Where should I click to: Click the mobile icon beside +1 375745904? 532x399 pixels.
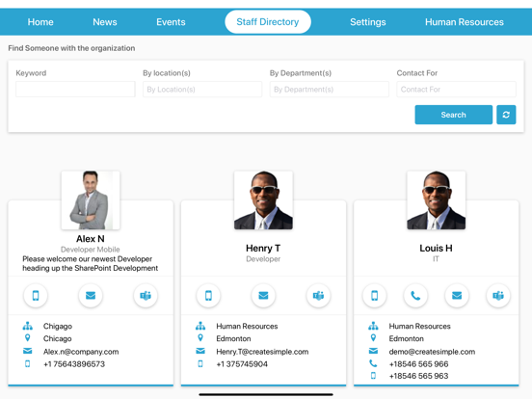click(200, 363)
